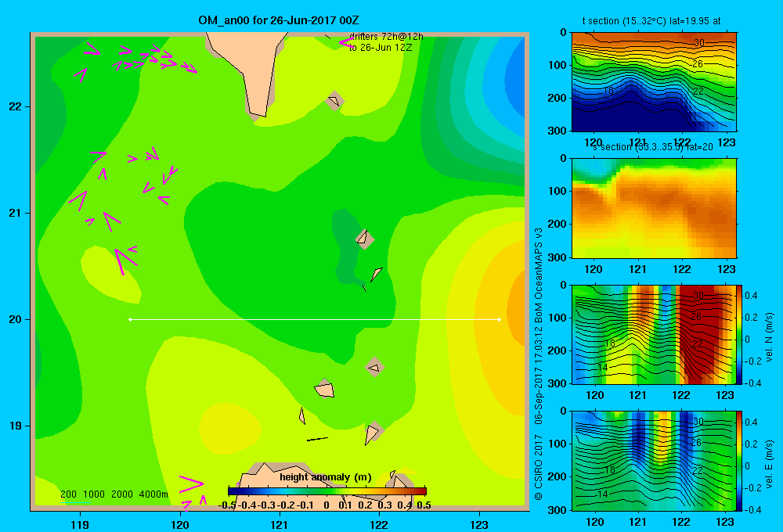Click the dark red 0.5 end of height anomaly colorbar
This screenshot has width=783, height=532.
(423, 491)
